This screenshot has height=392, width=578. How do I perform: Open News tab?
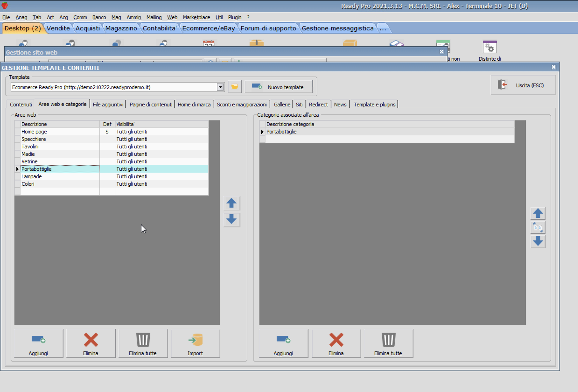pos(340,105)
